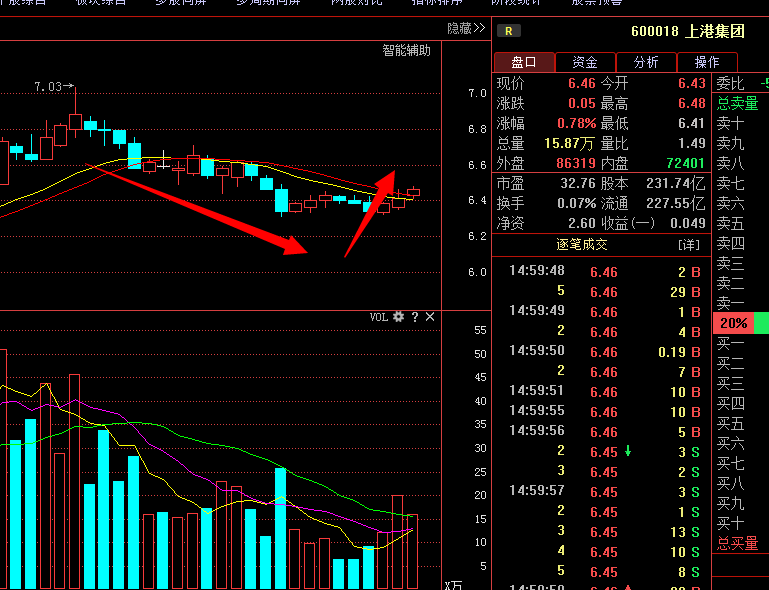
Task: Click the 总卖量 total sell label
Action: coord(738,103)
